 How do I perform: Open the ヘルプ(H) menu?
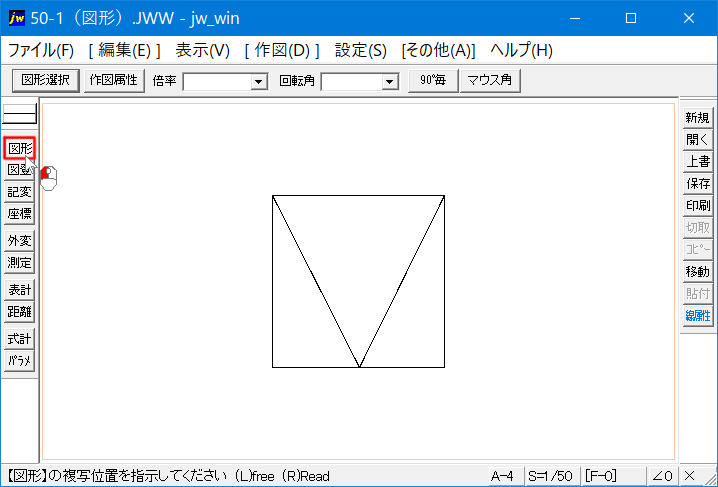[x=522, y=50]
